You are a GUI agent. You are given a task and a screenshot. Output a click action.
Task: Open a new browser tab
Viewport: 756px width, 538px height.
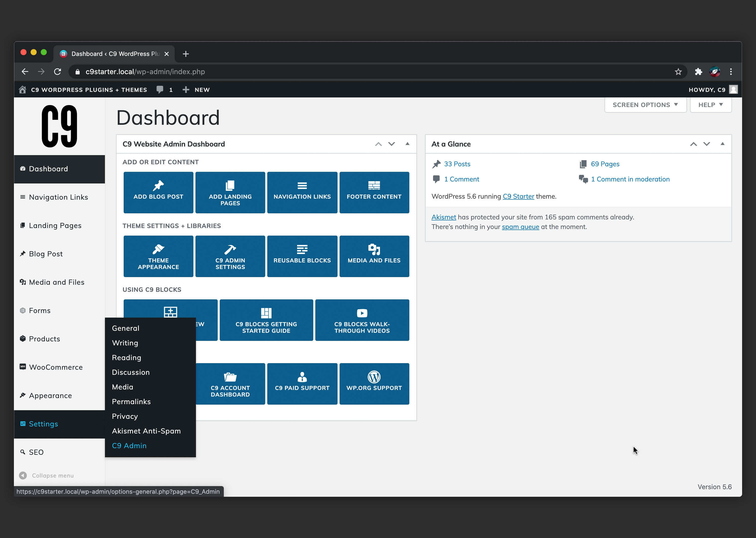pyautogui.click(x=186, y=54)
